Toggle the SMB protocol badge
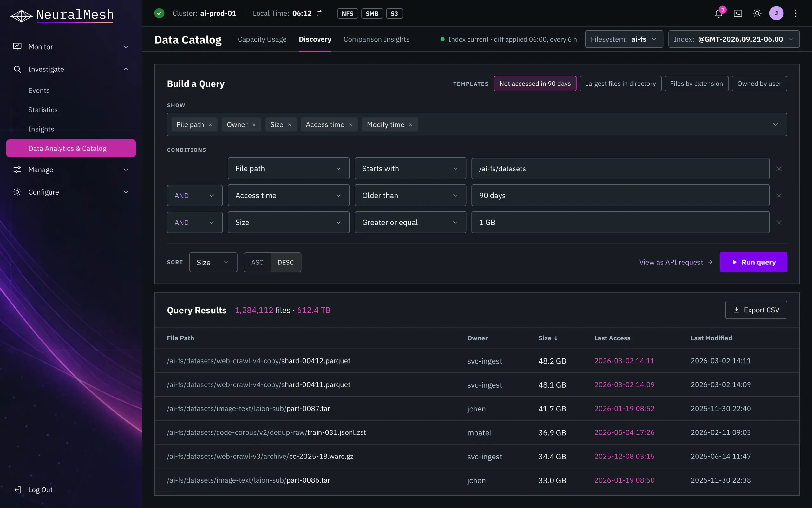The height and width of the screenshot is (508, 812). 372,13
